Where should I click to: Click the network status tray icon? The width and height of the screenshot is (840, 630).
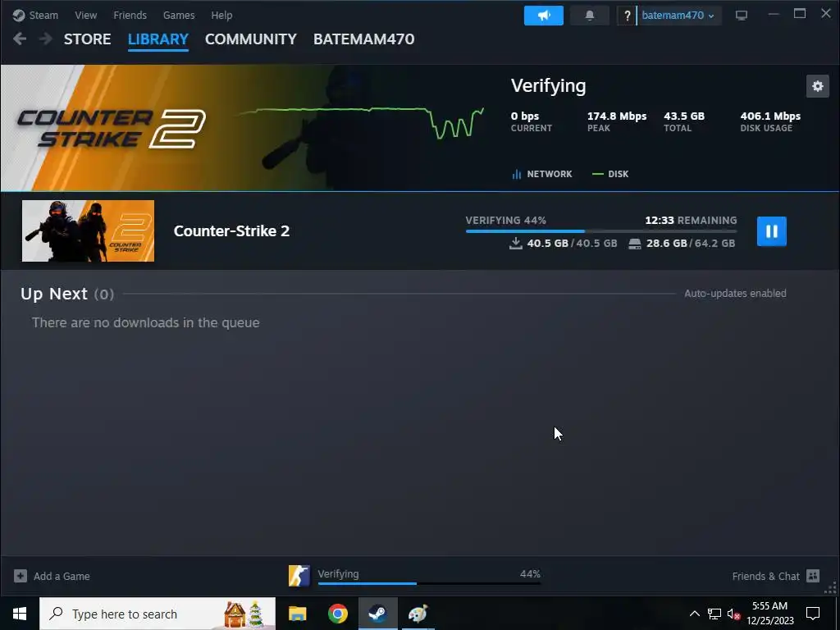coord(714,614)
